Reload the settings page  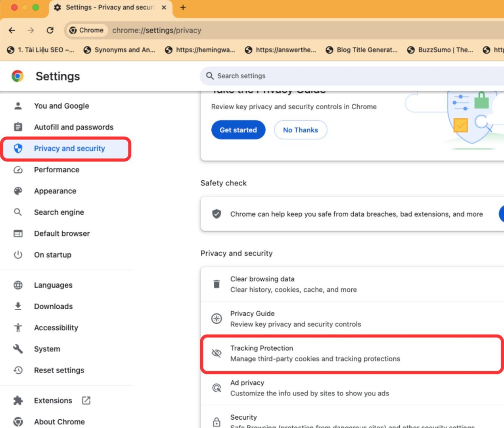pyautogui.click(x=50, y=30)
